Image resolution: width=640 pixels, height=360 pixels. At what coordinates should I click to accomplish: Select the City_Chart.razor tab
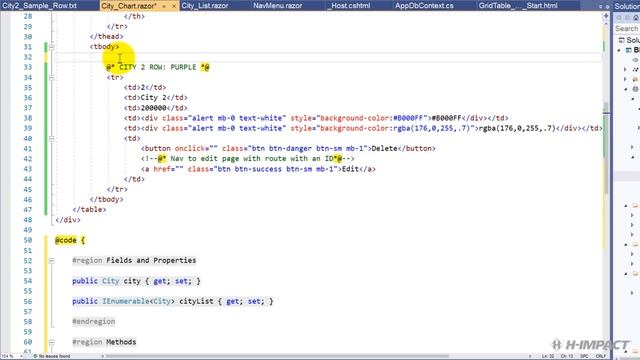point(129,6)
